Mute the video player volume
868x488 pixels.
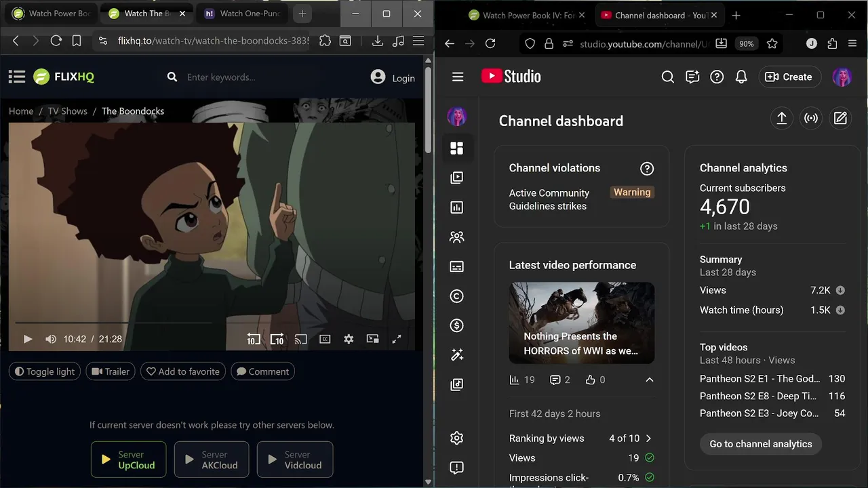(x=51, y=339)
